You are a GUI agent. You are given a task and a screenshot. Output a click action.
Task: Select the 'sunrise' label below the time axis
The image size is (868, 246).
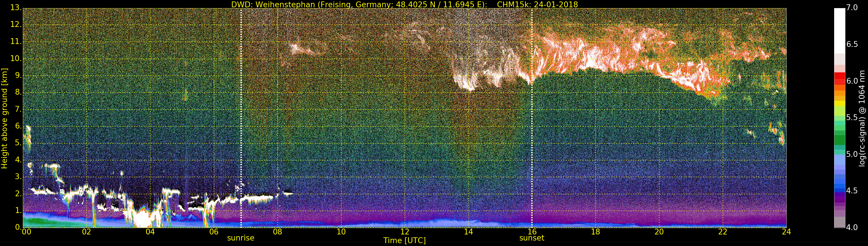[241, 238]
